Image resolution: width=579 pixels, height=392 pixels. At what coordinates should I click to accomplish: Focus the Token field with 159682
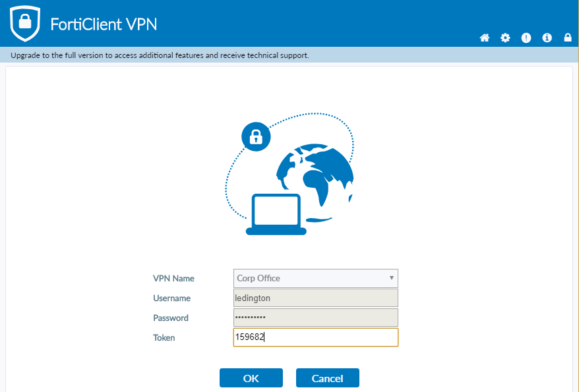point(315,337)
